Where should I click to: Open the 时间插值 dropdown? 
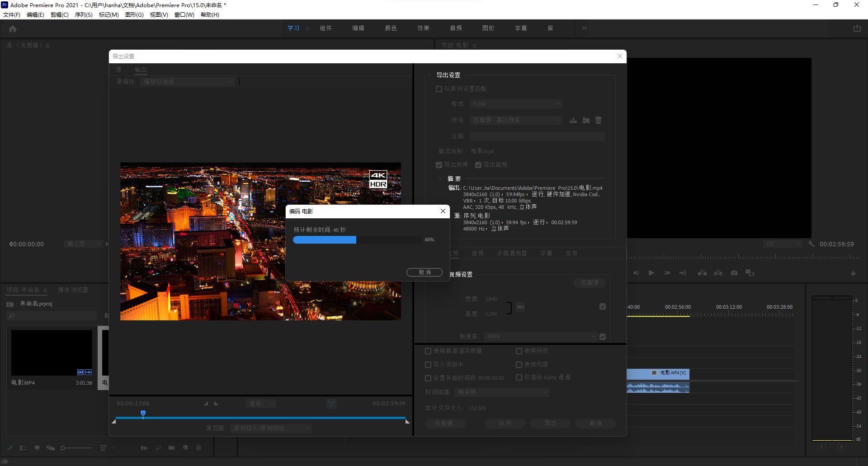[x=501, y=392]
